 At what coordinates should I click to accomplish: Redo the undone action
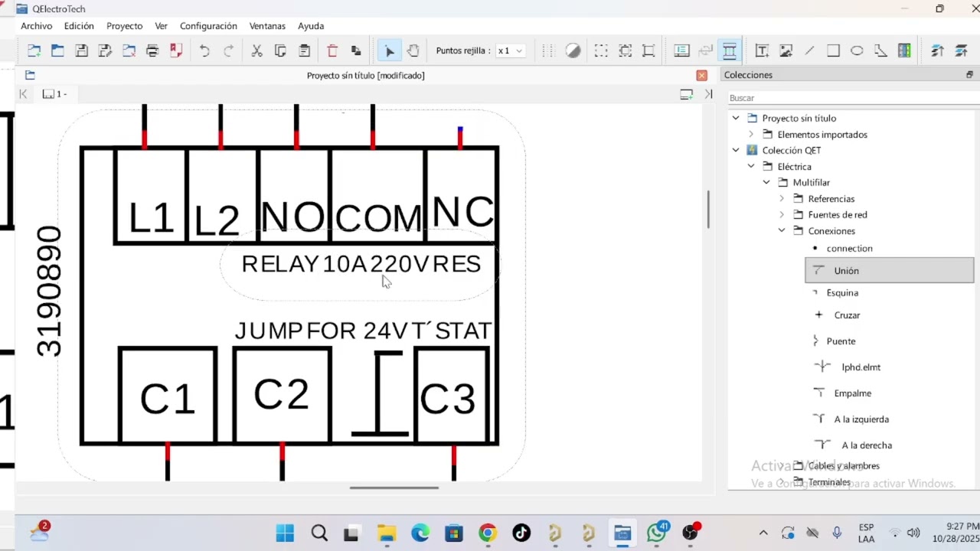click(228, 51)
